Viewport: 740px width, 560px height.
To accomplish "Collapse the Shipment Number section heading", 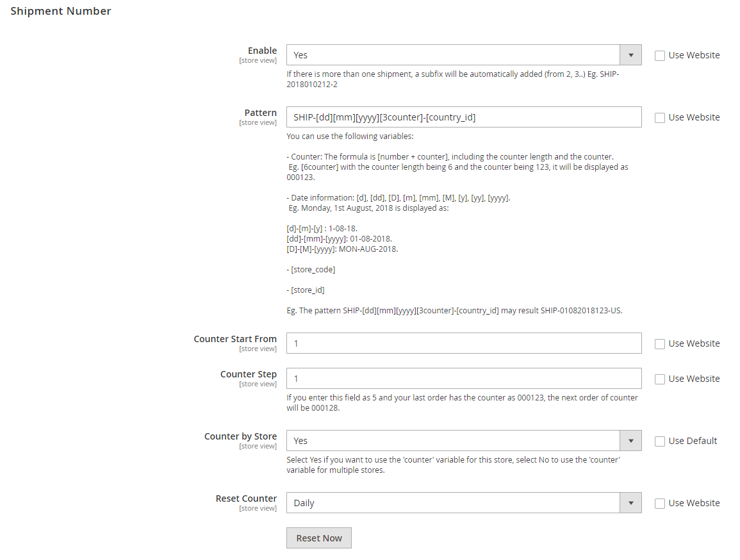I will 61,11.
